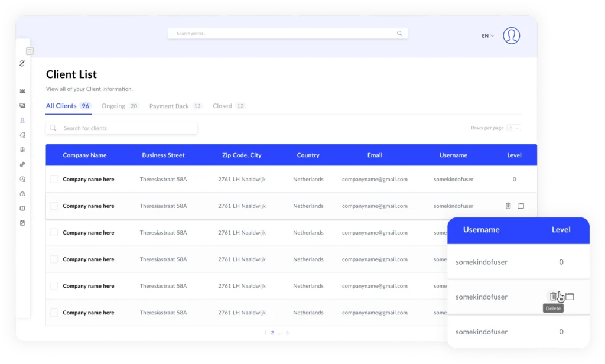Open the user profile avatar
This screenshot has height=364, width=605.
[511, 35]
